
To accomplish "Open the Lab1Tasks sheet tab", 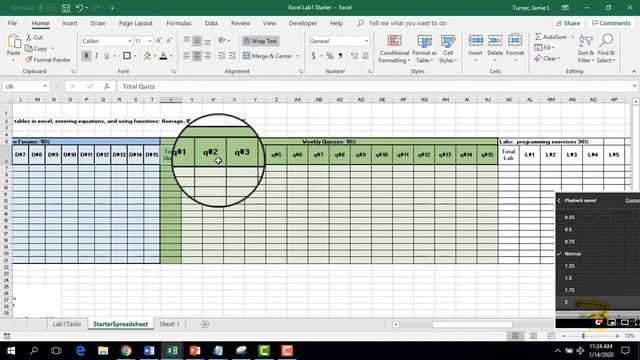I will [67, 324].
